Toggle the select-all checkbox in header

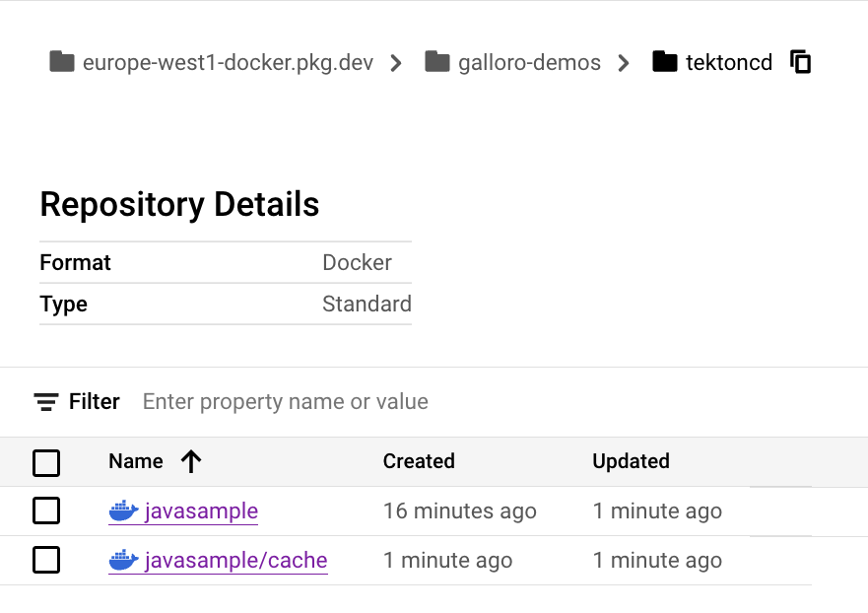pos(46,462)
